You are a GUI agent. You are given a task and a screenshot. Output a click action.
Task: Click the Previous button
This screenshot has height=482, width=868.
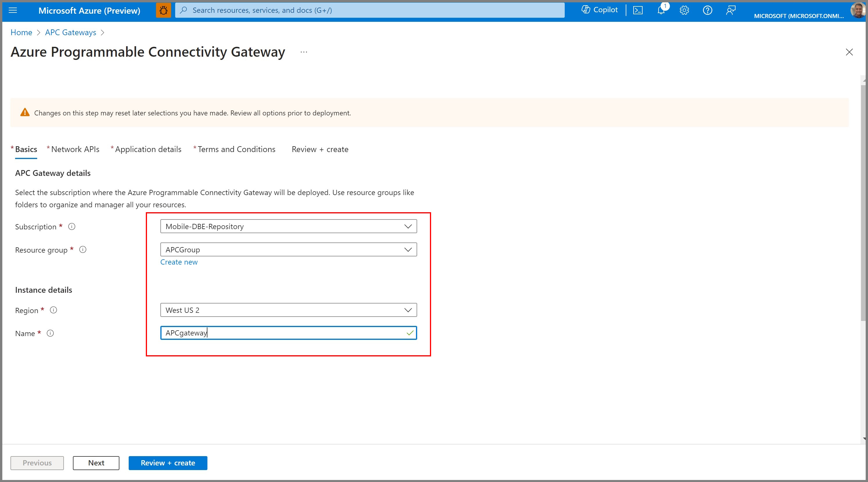(37, 463)
